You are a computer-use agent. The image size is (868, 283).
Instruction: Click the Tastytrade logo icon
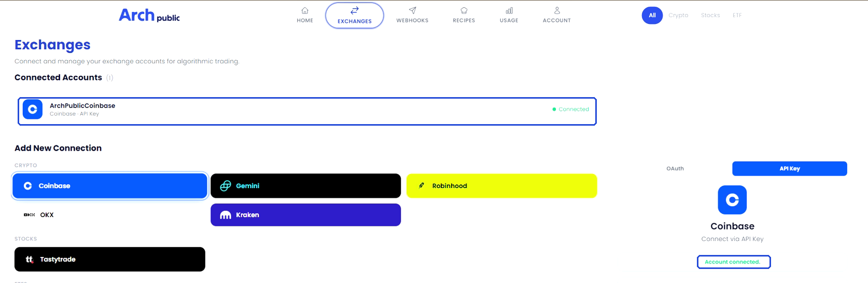click(30, 259)
